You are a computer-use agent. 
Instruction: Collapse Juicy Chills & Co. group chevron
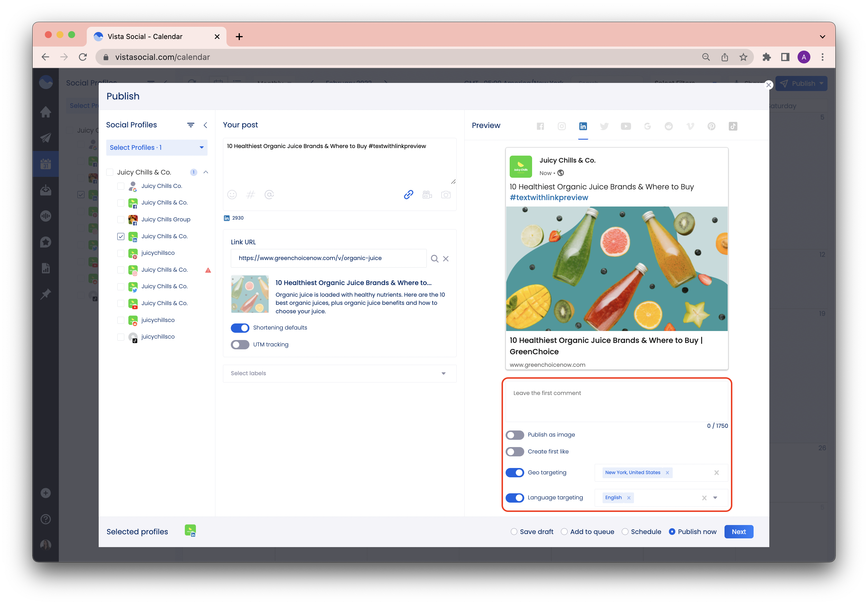pyautogui.click(x=206, y=172)
